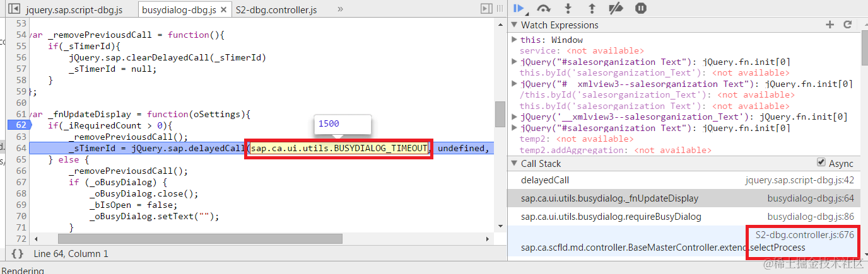Expand jQuery("#salesorganization_Text") watch entry
The height and width of the screenshot is (274, 868).
click(515, 128)
